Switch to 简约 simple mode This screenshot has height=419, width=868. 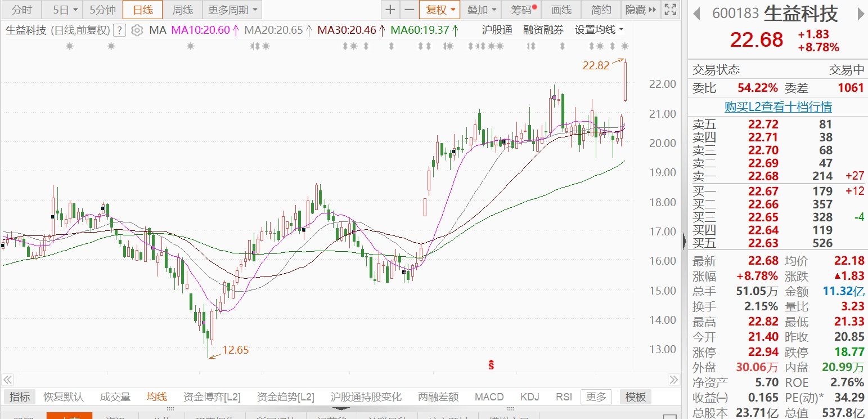tap(601, 10)
